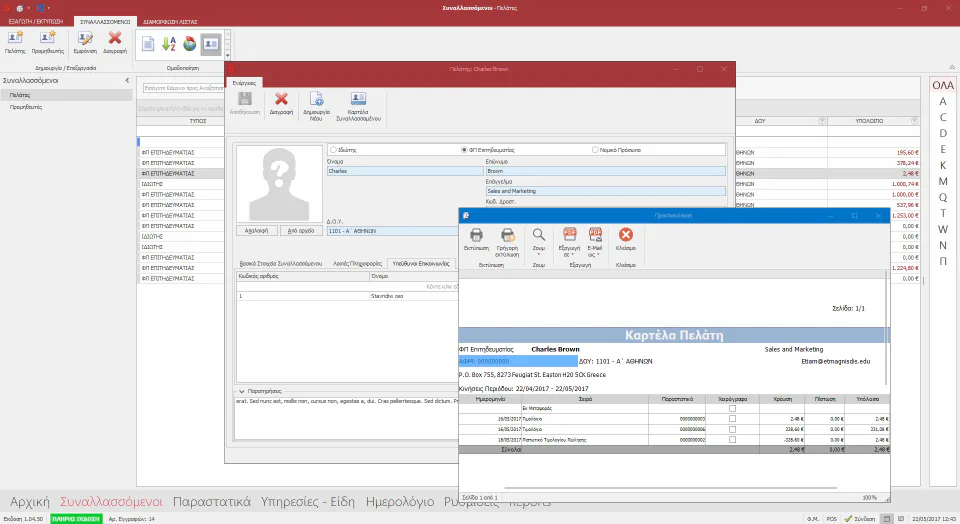This screenshot has height=524, width=960.
Task: Open the ΥΠΟΛΟΙΠΟ column filter
Action: pyautogui.click(x=914, y=121)
